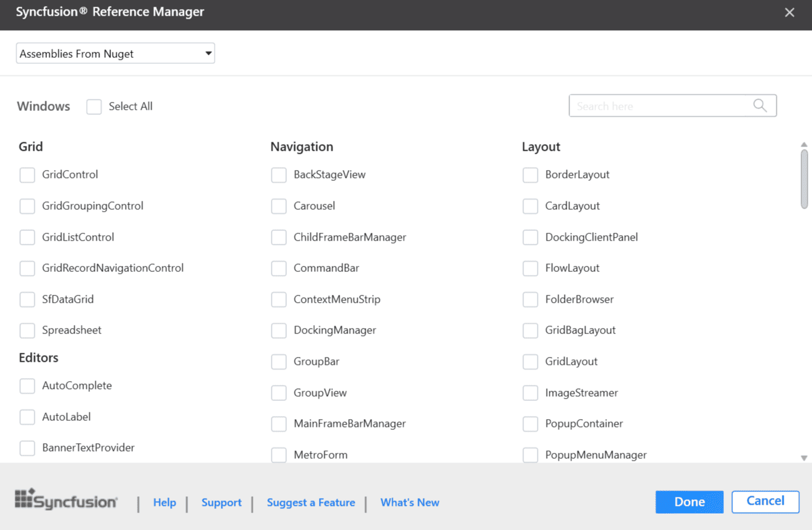Screen dimensions: 812x530
Task: Enable the GridGroupingControl checkbox
Action: coord(27,206)
